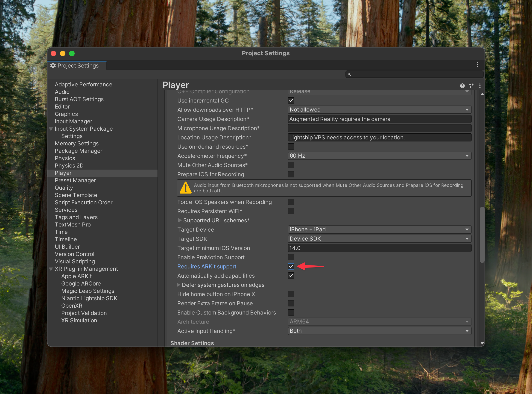This screenshot has height=394, width=532.
Task: Click the Requires ARKit support label
Action: click(x=207, y=266)
